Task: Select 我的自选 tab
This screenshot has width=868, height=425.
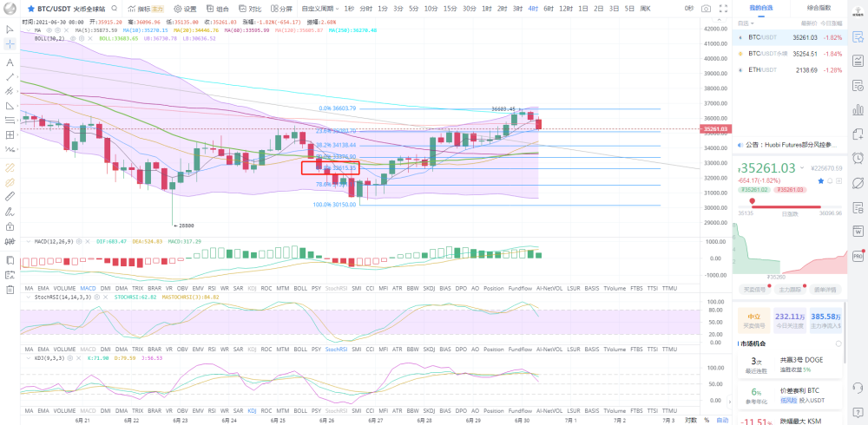Action: (x=760, y=9)
